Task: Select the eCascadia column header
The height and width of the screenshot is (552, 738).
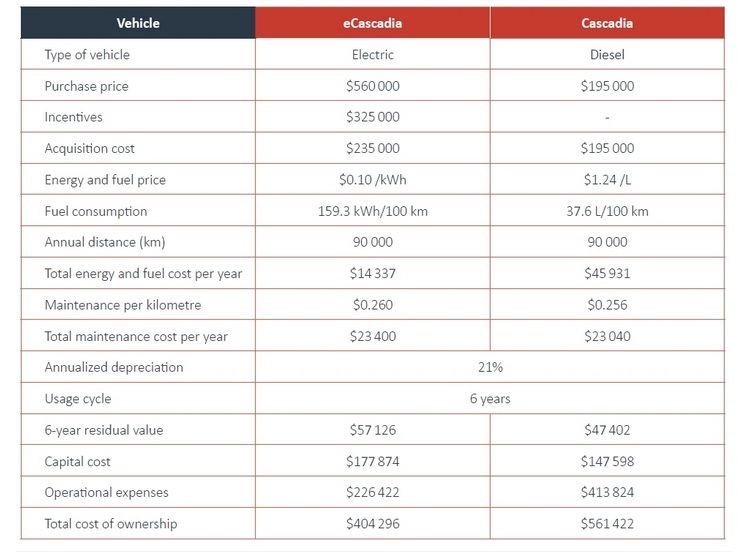Action: click(x=372, y=23)
